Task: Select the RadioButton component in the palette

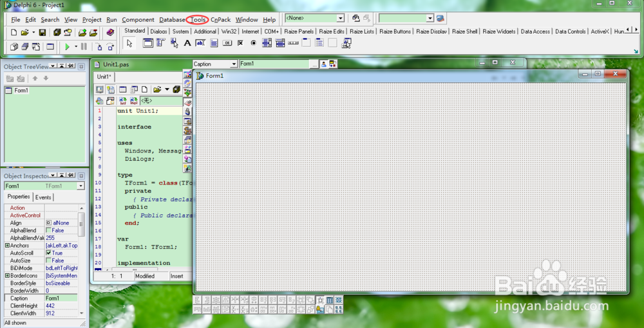Action: coord(253,43)
